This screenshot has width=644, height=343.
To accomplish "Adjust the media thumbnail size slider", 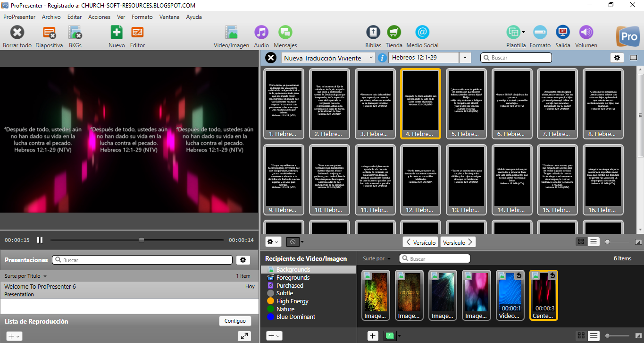I will 618,335.
